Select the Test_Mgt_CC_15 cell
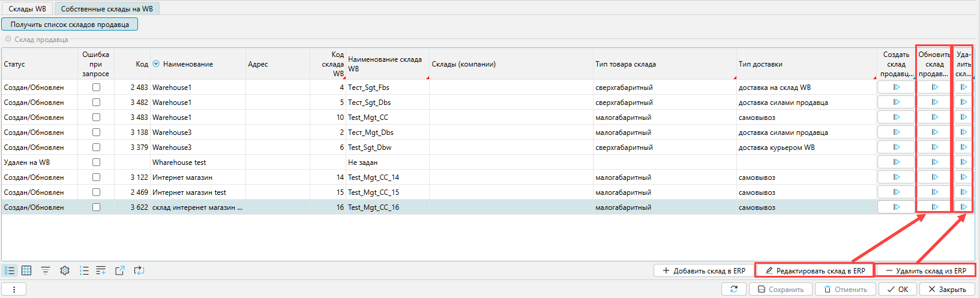The image size is (980, 298). (388, 192)
